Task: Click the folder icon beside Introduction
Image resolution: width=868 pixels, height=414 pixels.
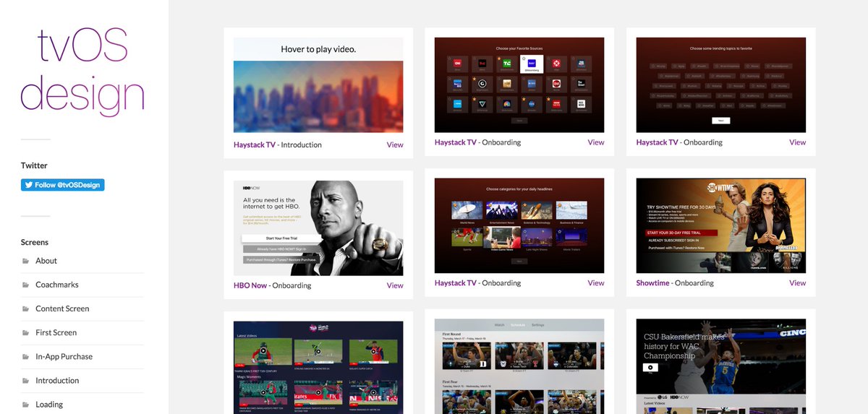Action: click(x=26, y=381)
